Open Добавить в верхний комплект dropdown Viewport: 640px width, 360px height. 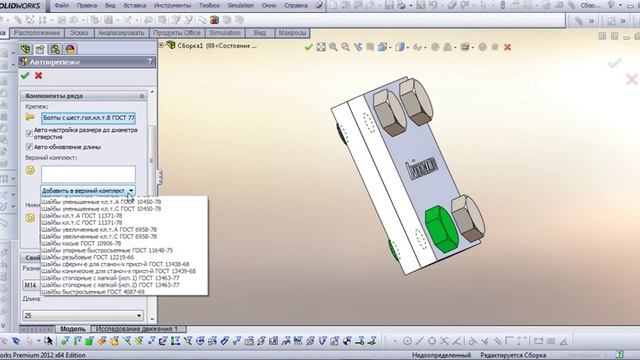tap(88, 191)
